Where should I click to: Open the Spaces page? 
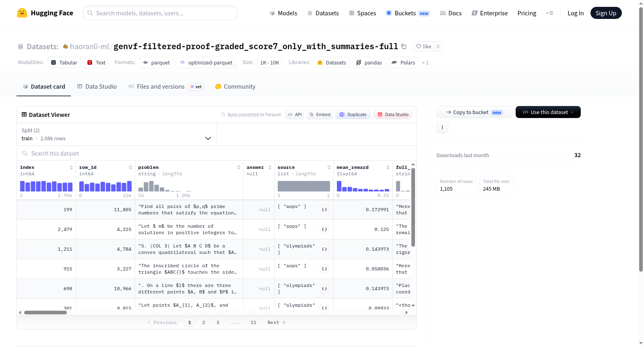point(362,13)
